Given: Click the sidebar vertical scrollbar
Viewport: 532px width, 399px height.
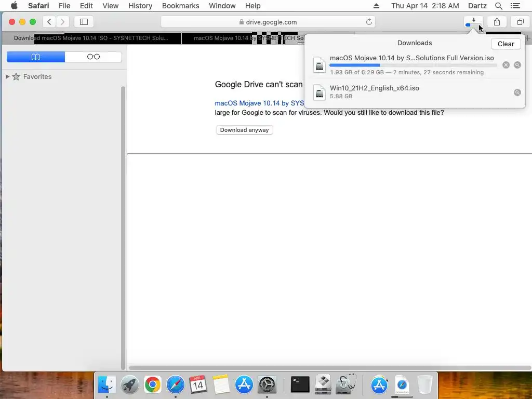Looking at the screenshot, I should [x=123, y=228].
